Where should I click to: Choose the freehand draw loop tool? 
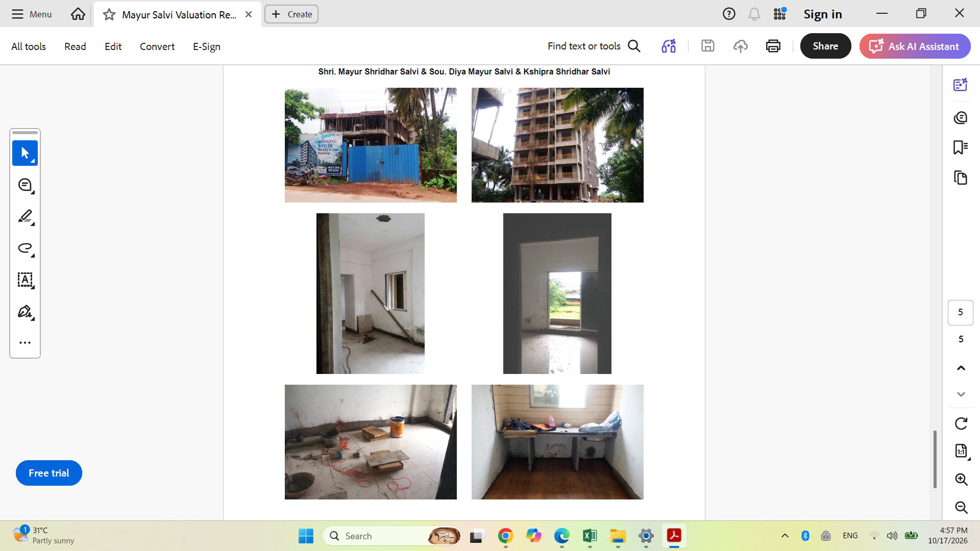click(x=25, y=248)
